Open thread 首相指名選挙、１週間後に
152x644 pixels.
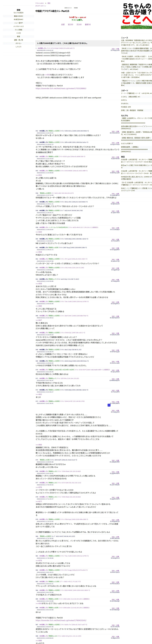pos(137,149)
